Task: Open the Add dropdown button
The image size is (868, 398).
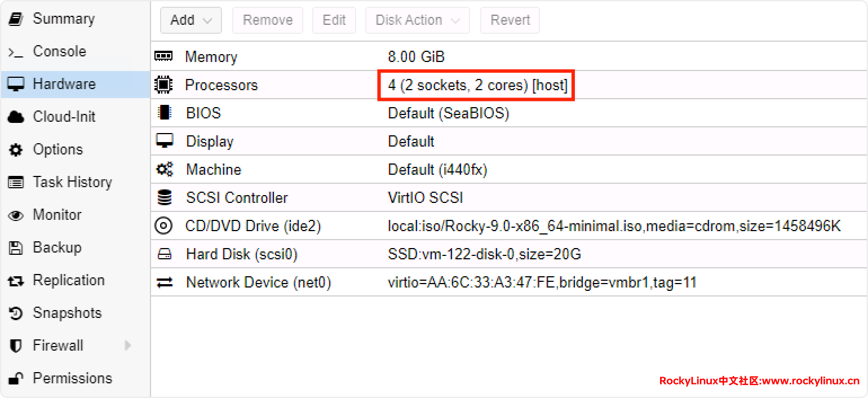Action: (191, 20)
